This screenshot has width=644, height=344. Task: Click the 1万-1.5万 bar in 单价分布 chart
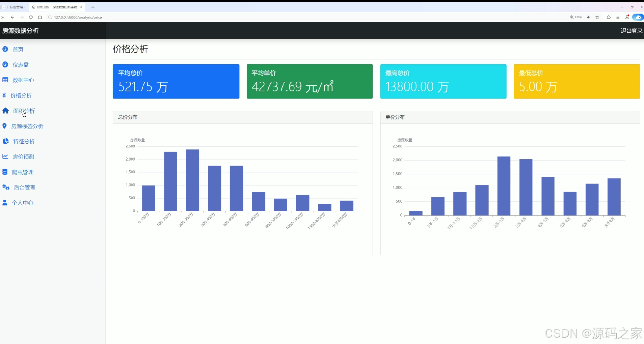pos(460,204)
